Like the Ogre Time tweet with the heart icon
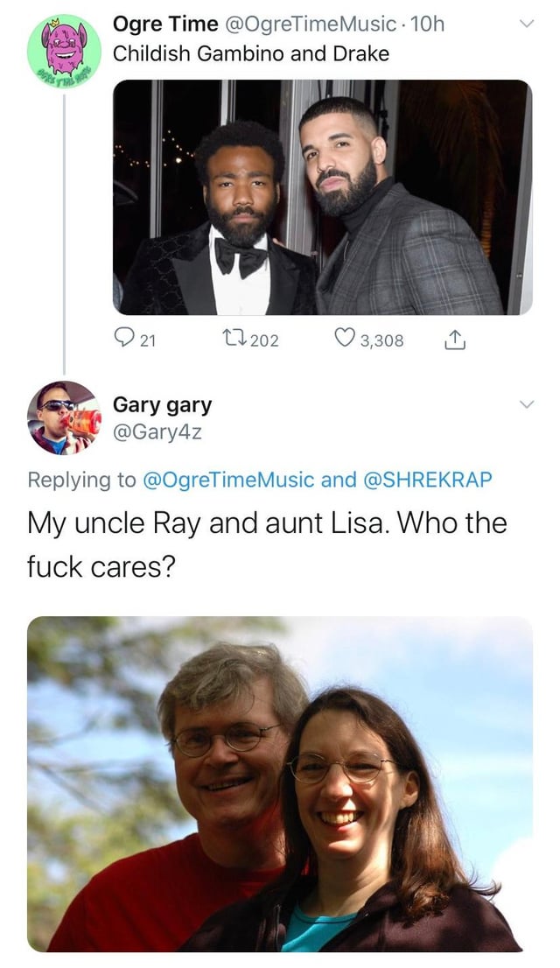This screenshot has height=968, width=560. point(344,339)
